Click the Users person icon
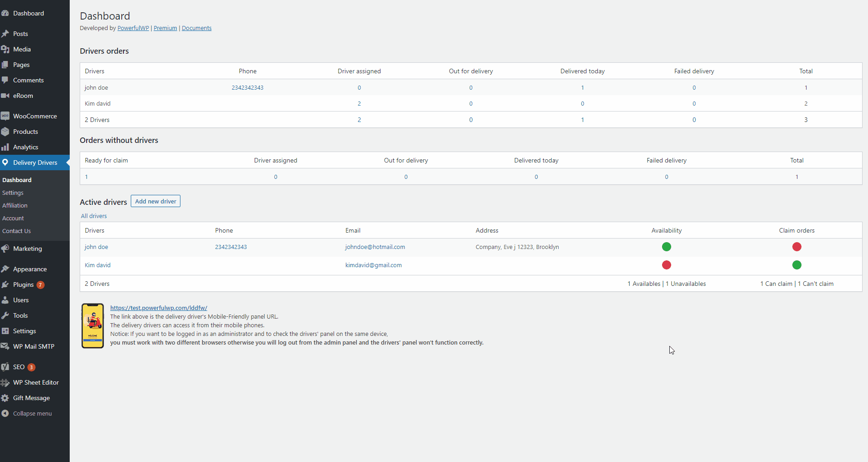The width and height of the screenshot is (868, 462). 5,300
